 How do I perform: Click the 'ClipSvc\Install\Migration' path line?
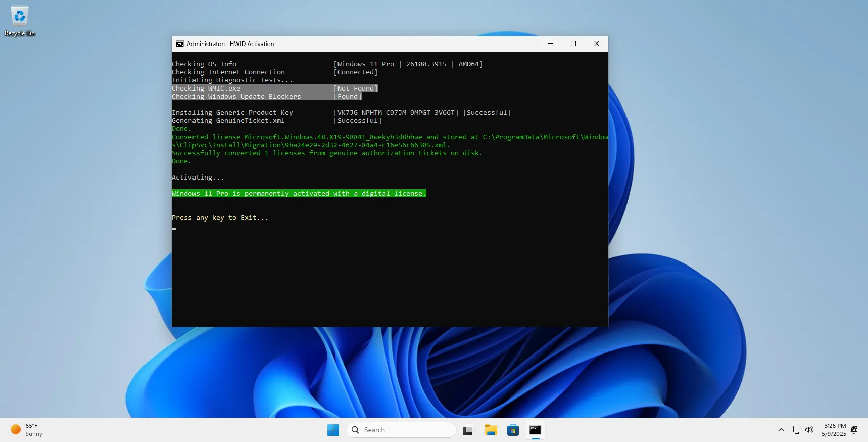pos(311,145)
